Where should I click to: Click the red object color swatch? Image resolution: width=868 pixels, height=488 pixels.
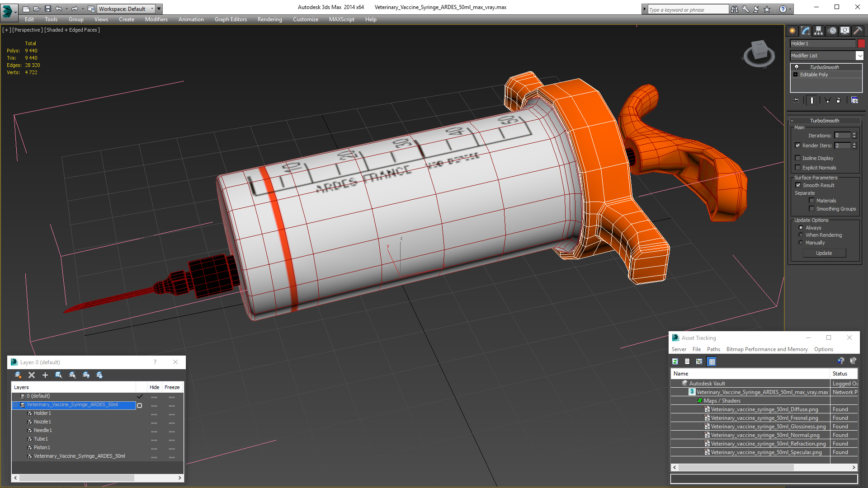pyautogui.click(x=861, y=43)
